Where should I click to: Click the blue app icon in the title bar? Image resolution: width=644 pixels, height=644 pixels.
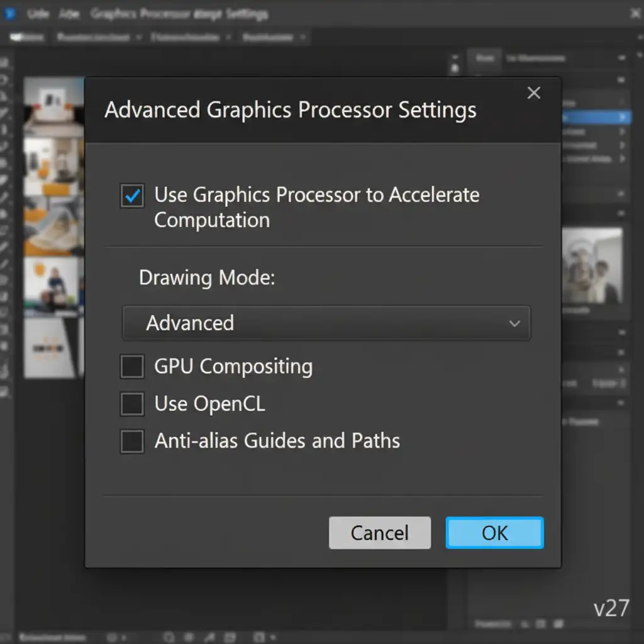pos(10,13)
